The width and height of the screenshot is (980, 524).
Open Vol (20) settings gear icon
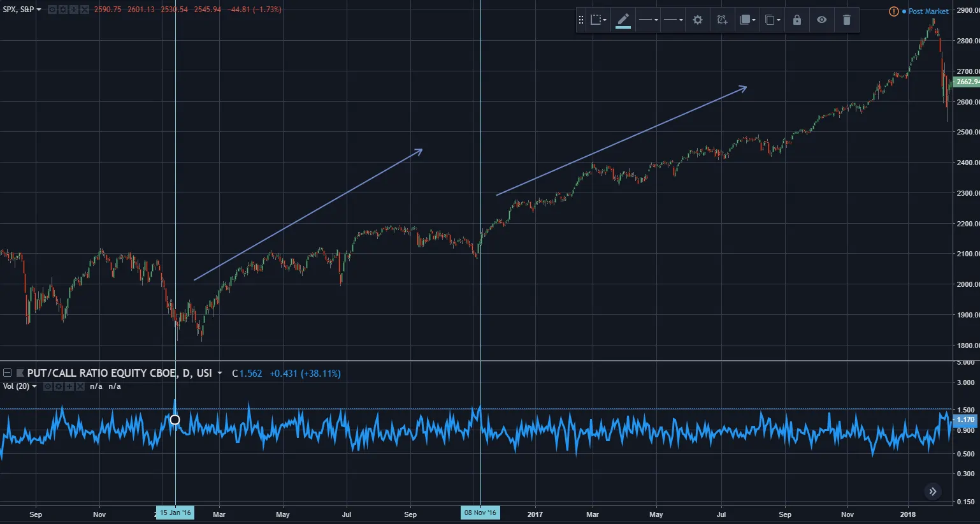pos(58,386)
